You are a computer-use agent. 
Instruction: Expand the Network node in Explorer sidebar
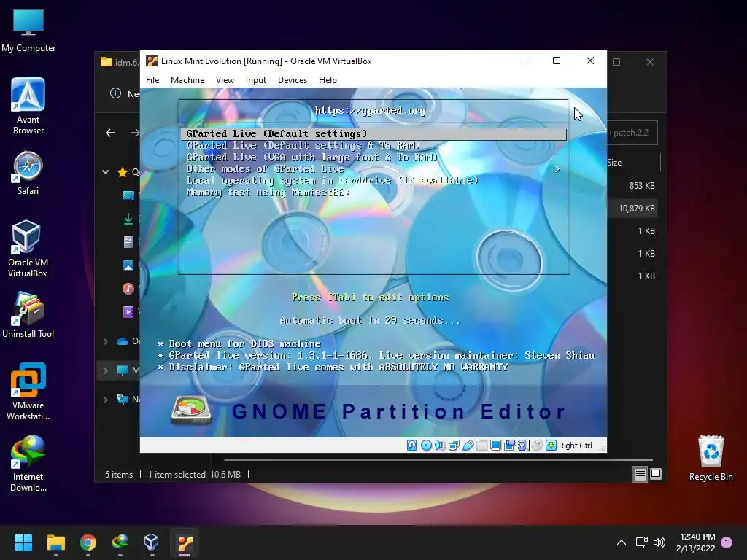[105, 400]
